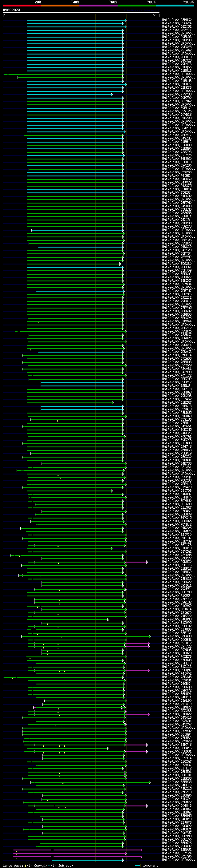Select the UniRef100_P62942 label

177,101
